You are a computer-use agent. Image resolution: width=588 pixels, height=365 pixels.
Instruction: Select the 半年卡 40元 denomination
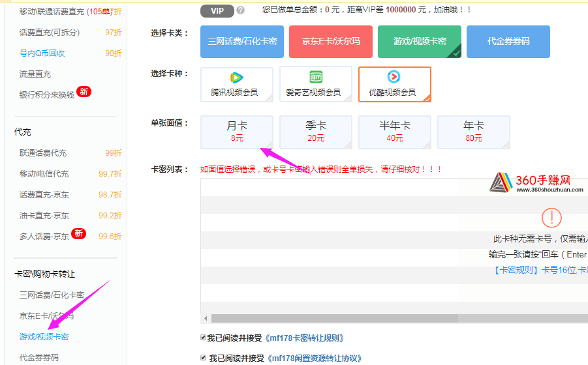[394, 132]
